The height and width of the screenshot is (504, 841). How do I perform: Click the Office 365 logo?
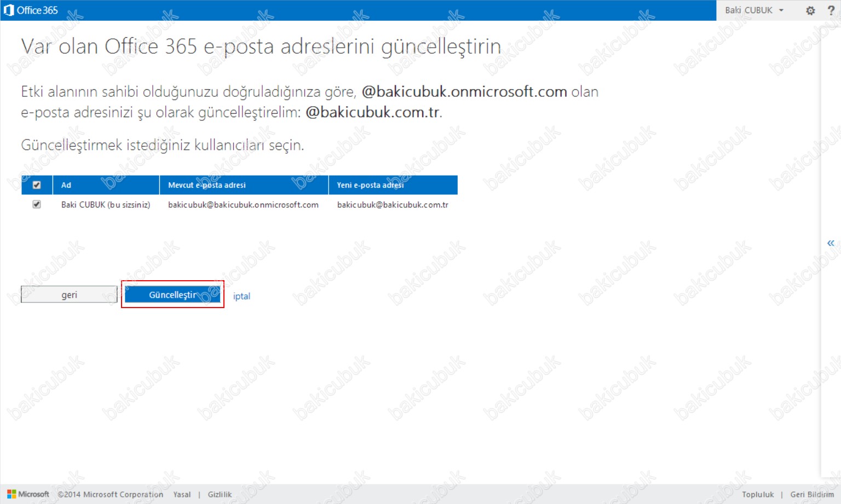(x=31, y=10)
